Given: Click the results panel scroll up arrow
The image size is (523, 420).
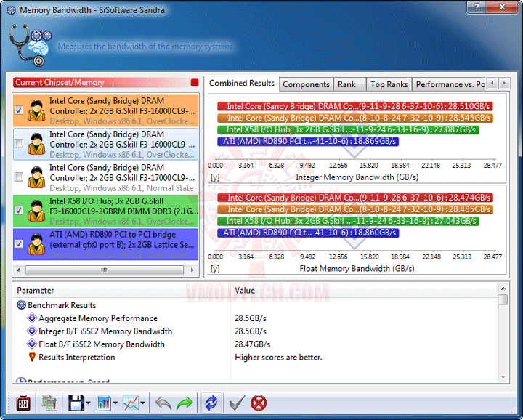Looking at the screenshot, I should click(503, 288).
